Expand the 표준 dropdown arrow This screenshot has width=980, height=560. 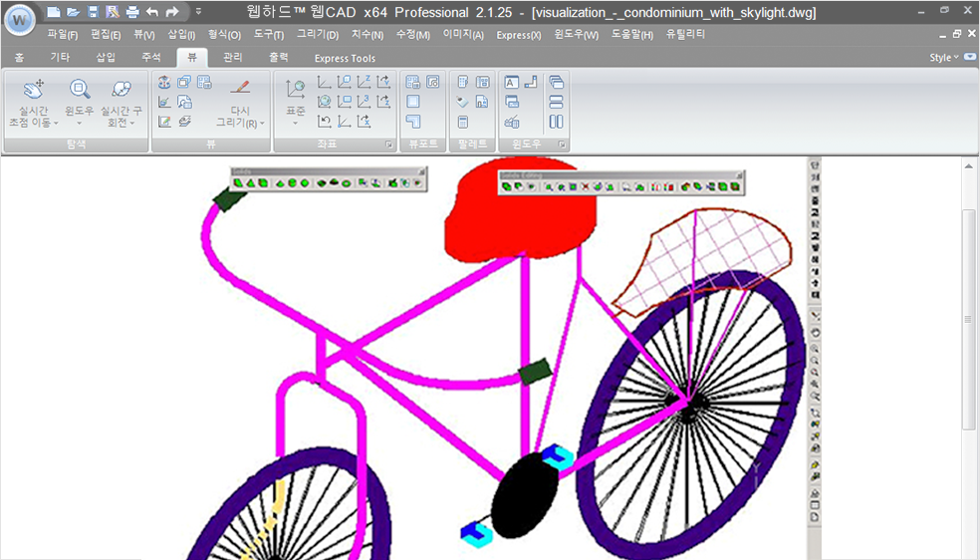[295, 124]
